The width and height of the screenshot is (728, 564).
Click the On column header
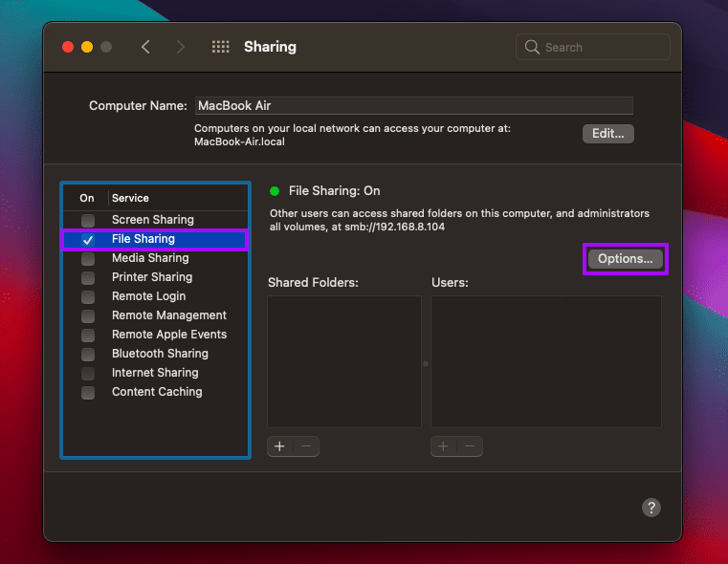click(x=87, y=198)
